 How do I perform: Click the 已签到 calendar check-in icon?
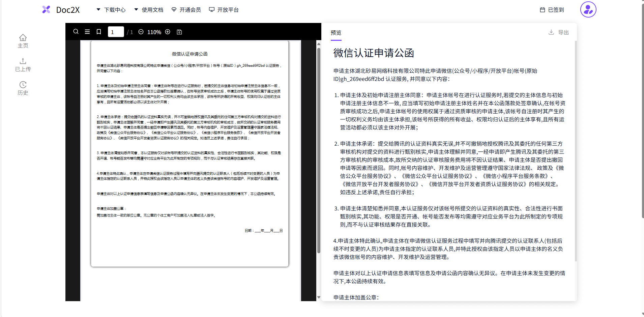[x=543, y=10]
